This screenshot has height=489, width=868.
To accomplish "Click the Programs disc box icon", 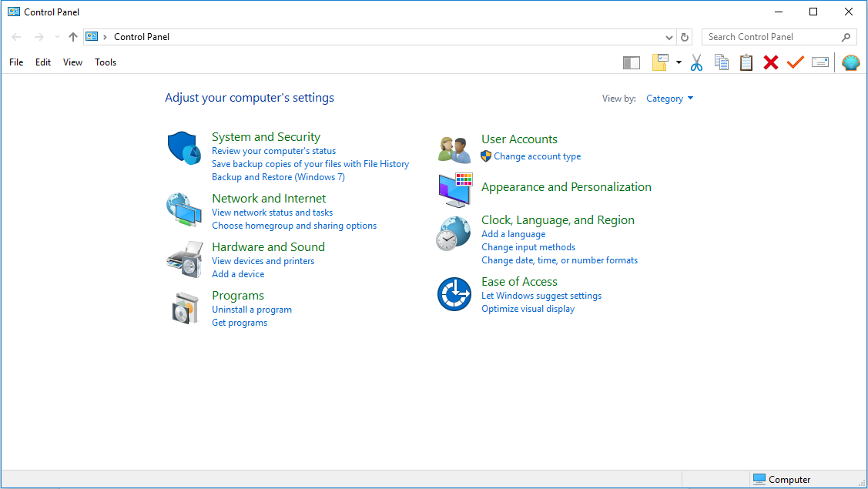I will 185,307.
